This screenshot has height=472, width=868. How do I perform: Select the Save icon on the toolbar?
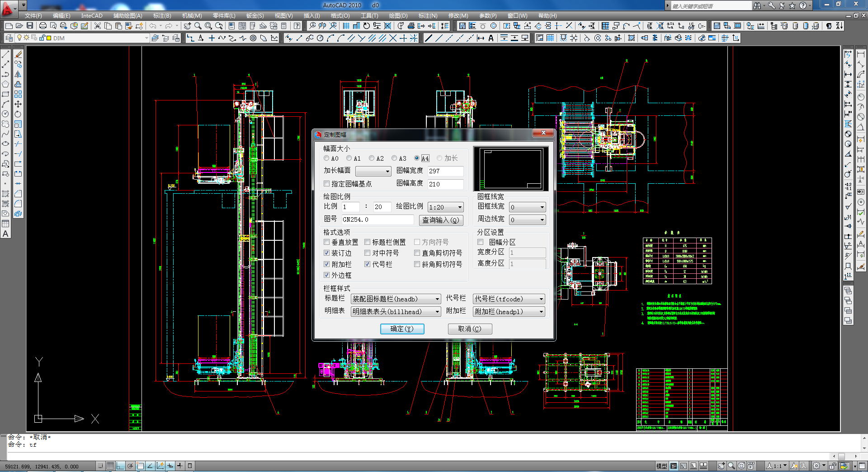coord(30,26)
